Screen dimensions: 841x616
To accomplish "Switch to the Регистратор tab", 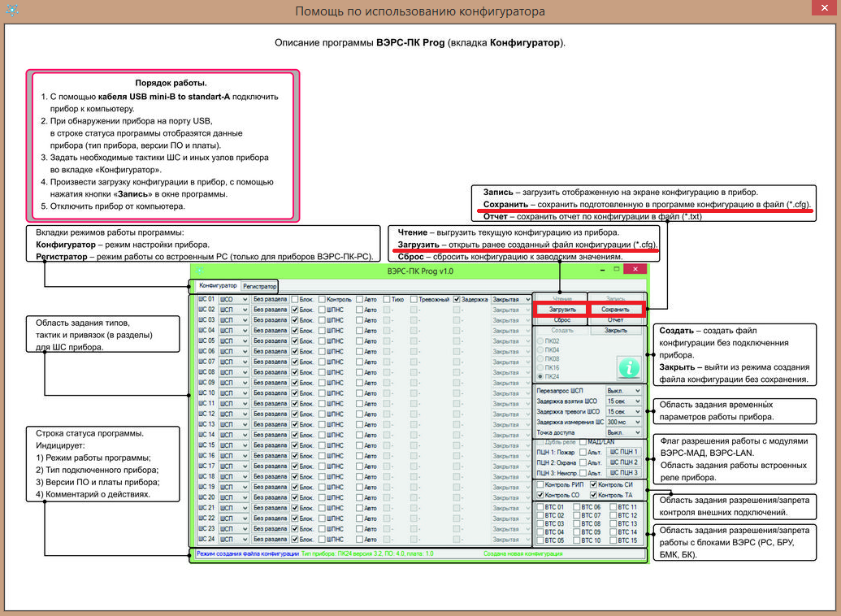I will (259, 286).
